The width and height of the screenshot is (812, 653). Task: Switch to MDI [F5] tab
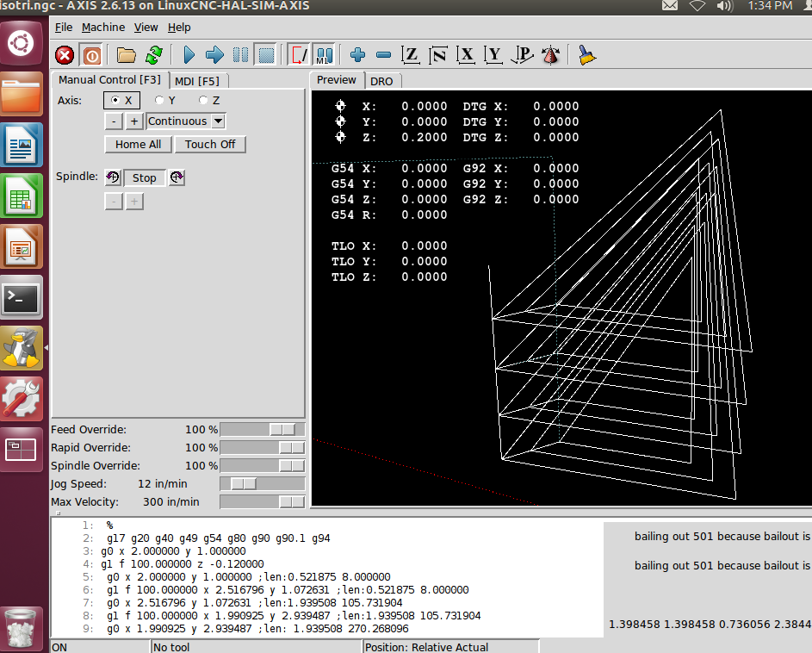(x=197, y=81)
